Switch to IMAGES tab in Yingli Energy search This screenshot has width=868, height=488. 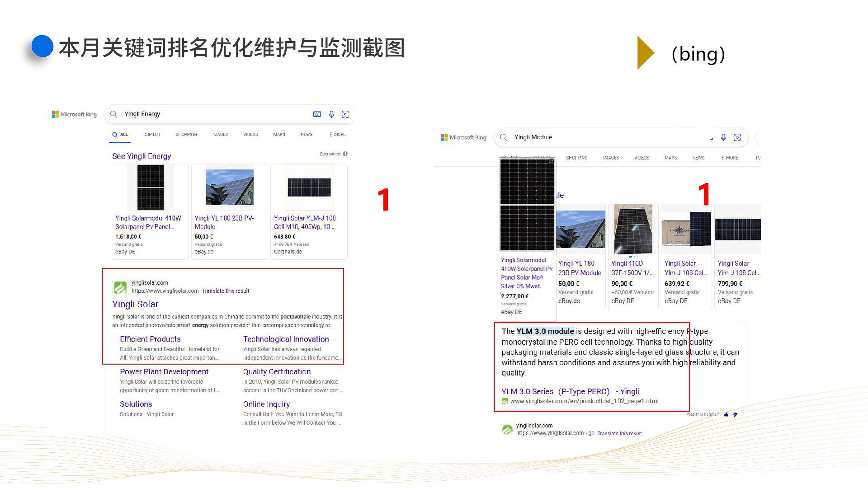220,135
